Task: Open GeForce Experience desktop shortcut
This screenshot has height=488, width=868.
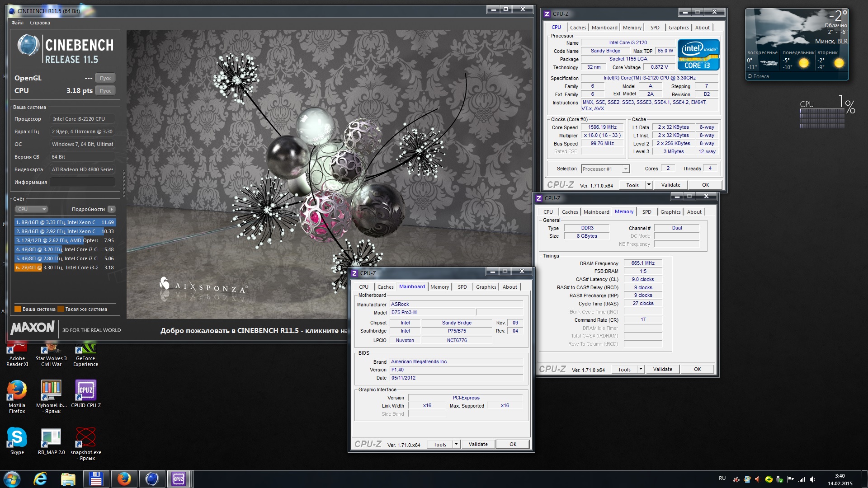Action: pos(85,354)
